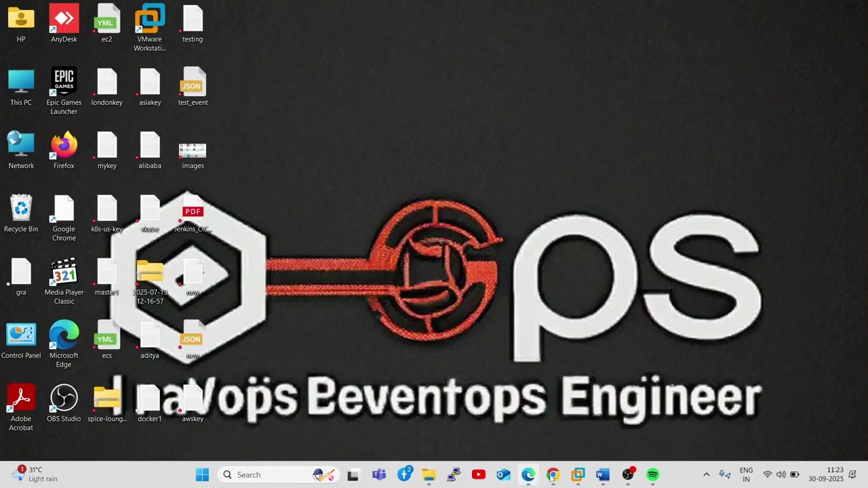
Task: Select the JSON file named new
Action: click(193, 340)
